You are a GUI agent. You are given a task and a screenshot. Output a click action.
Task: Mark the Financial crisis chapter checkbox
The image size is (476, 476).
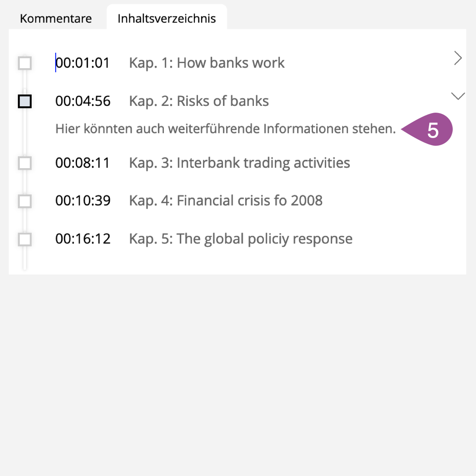pos(25,201)
